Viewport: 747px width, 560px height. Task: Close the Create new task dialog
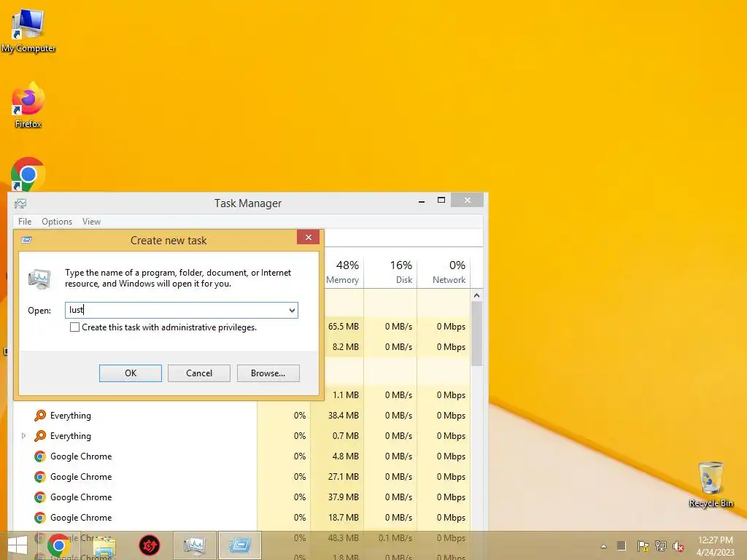309,237
